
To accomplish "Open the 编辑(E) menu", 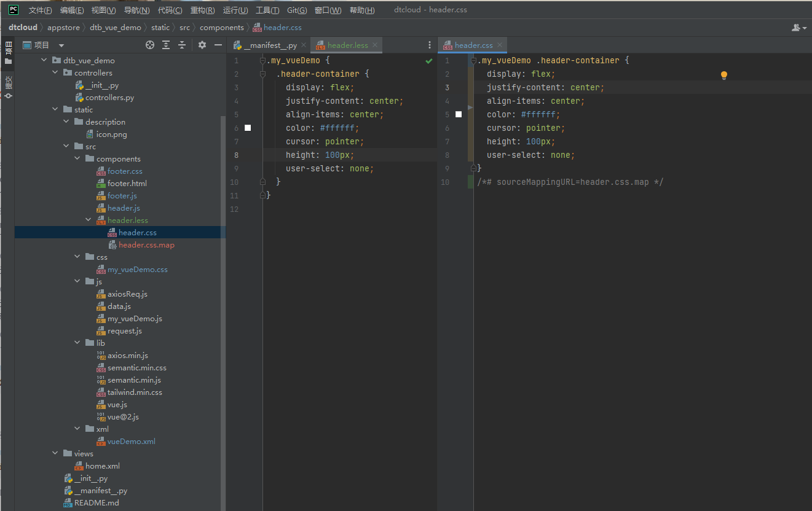I will pyautogui.click(x=72, y=10).
